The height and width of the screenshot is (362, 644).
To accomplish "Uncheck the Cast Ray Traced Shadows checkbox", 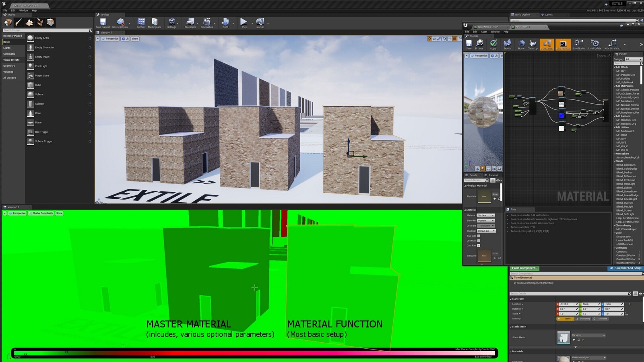I will pos(479,245).
